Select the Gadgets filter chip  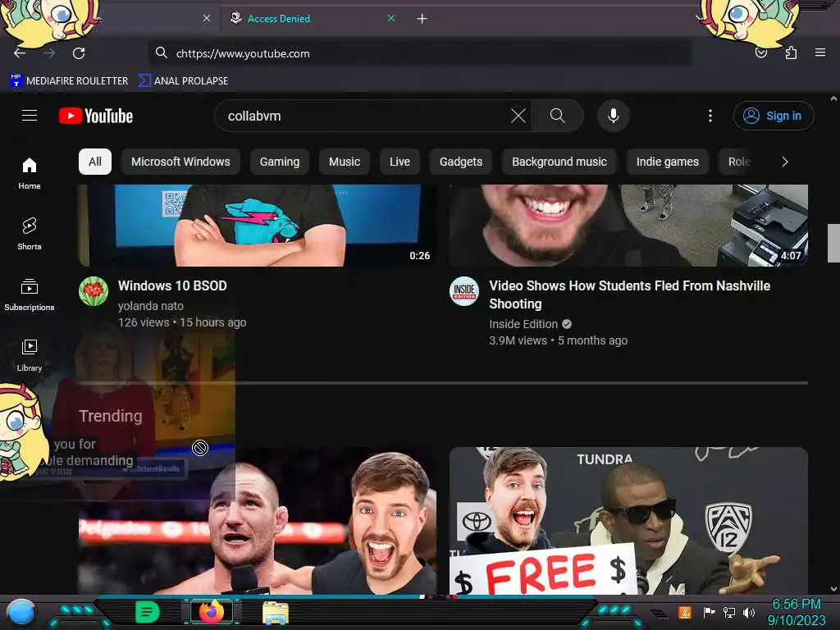pyautogui.click(x=461, y=162)
